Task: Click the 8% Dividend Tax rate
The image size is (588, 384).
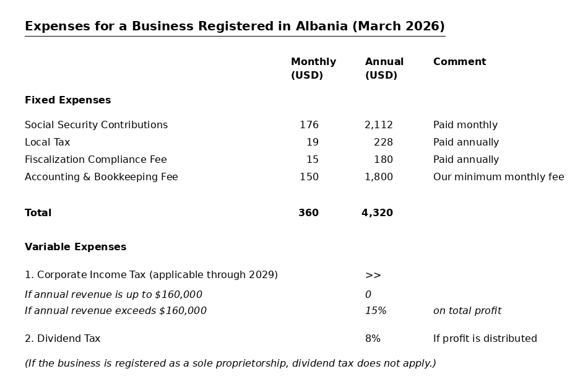Action: pos(373,339)
